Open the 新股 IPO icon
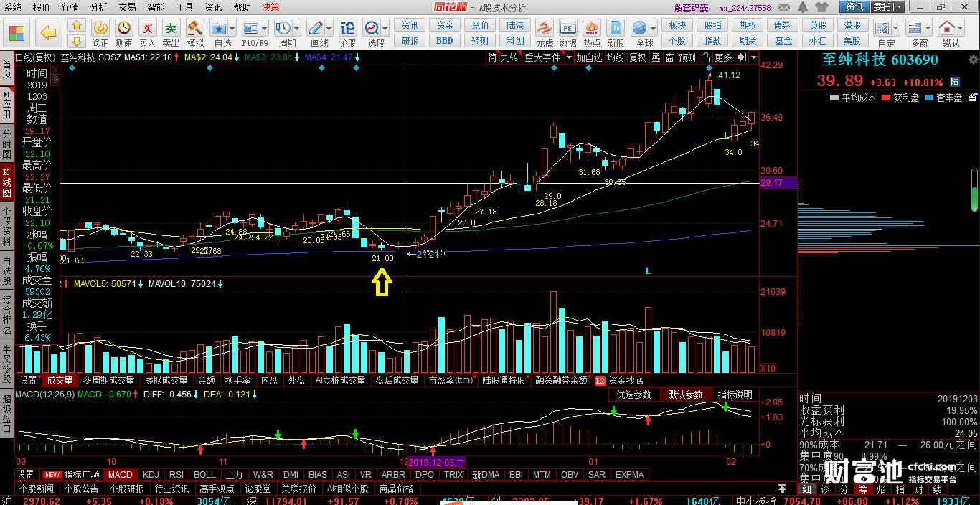980x505 pixels. pos(616,28)
